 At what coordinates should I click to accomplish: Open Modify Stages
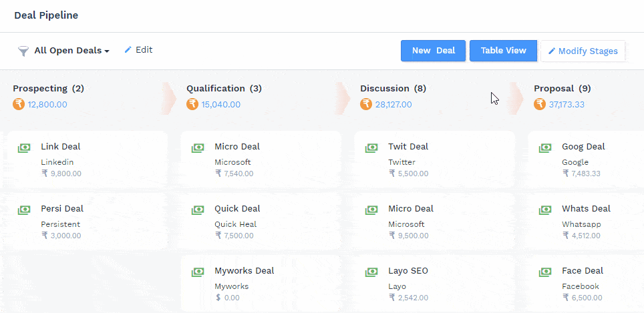click(x=582, y=51)
